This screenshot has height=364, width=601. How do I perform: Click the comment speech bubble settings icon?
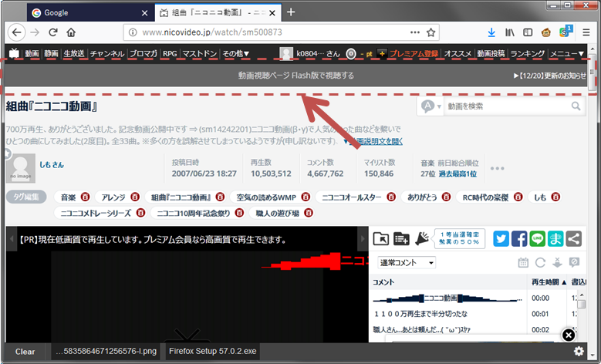click(574, 262)
